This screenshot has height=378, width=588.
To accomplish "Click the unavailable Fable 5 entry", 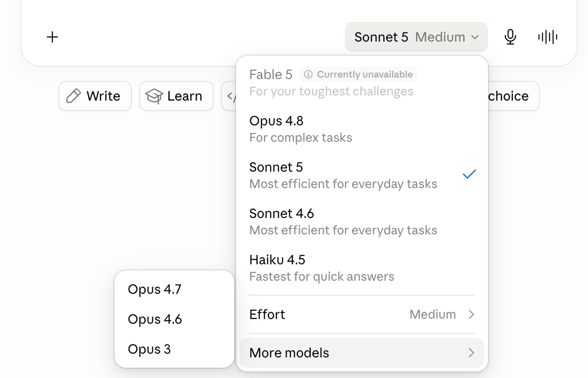I will coord(362,82).
